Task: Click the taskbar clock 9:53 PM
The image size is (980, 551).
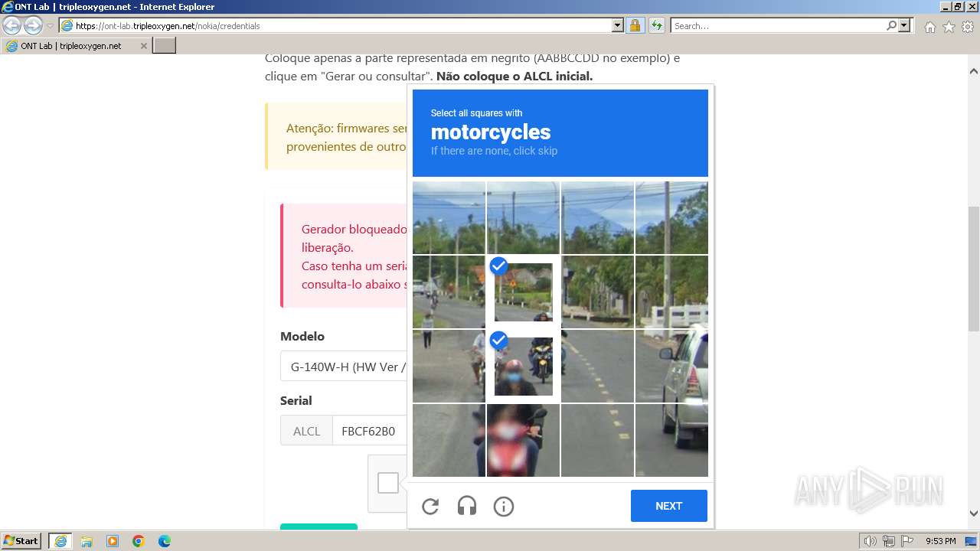Action: (x=940, y=541)
